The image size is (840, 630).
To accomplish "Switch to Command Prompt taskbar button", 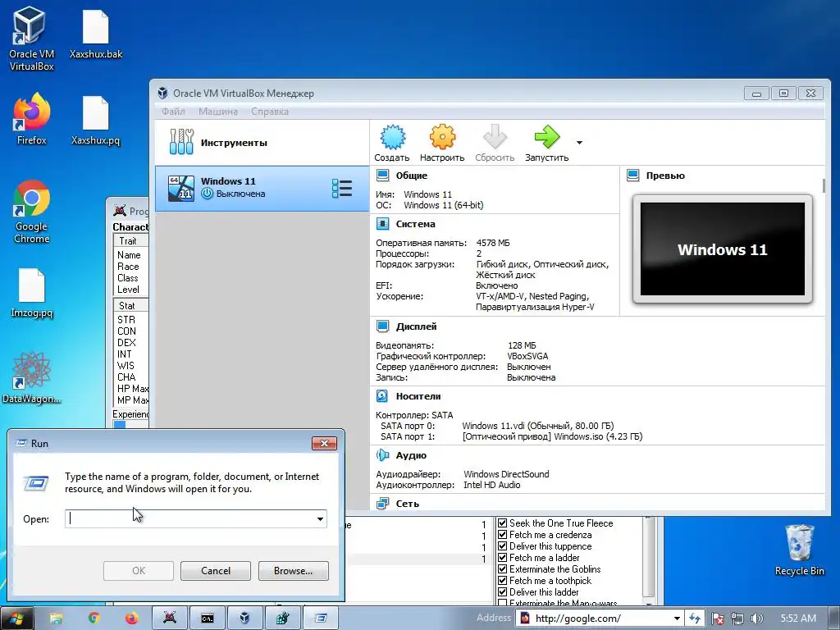I will [x=208, y=619].
